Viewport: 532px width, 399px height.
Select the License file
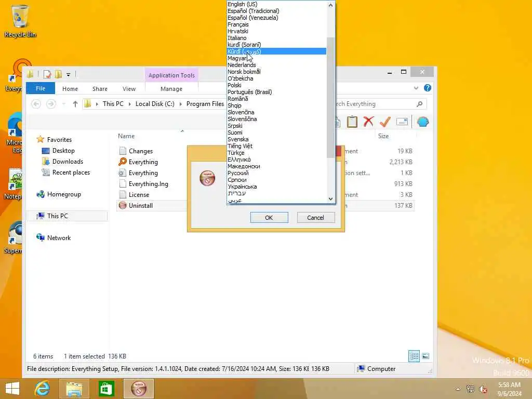click(x=135, y=194)
